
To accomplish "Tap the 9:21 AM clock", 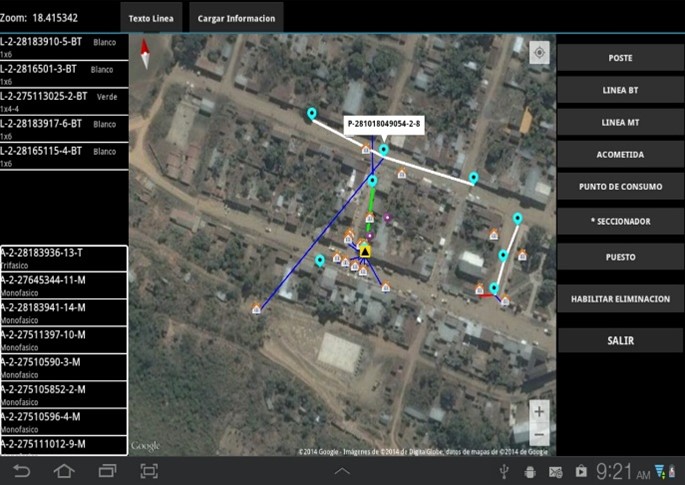I will 623,472.
